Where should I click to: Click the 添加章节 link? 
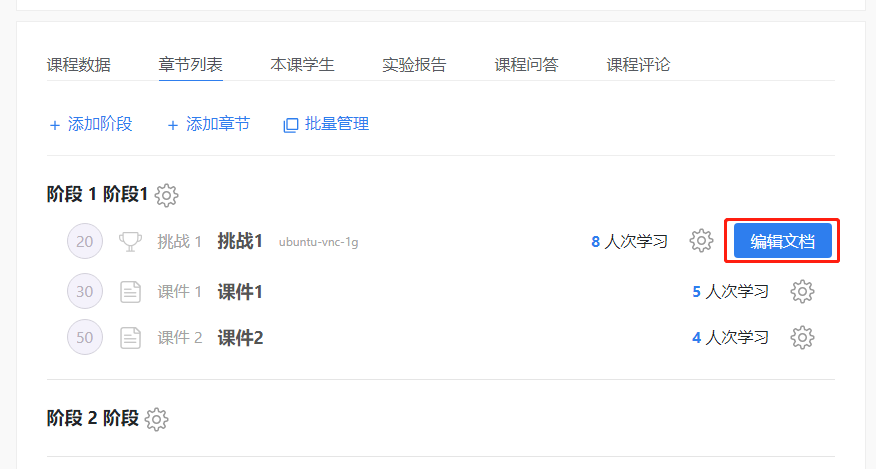click(209, 124)
